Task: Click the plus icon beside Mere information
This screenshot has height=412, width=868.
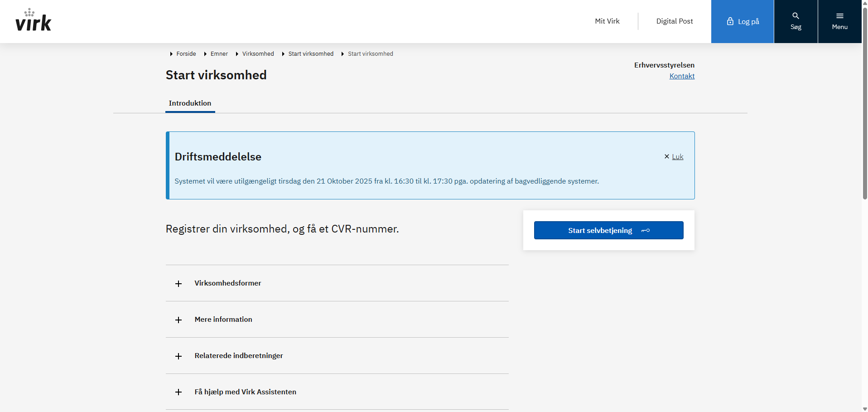Action: pos(178,320)
